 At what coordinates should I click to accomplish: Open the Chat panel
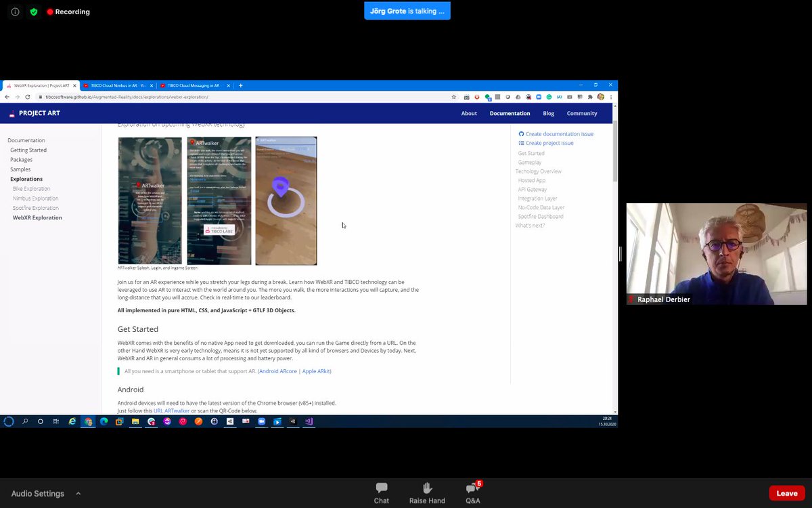coord(382,493)
